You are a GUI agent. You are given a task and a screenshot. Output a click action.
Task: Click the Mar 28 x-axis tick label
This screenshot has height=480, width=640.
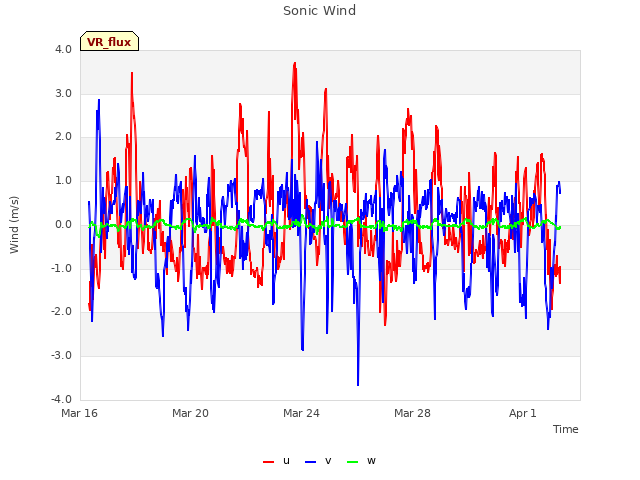[412, 413]
